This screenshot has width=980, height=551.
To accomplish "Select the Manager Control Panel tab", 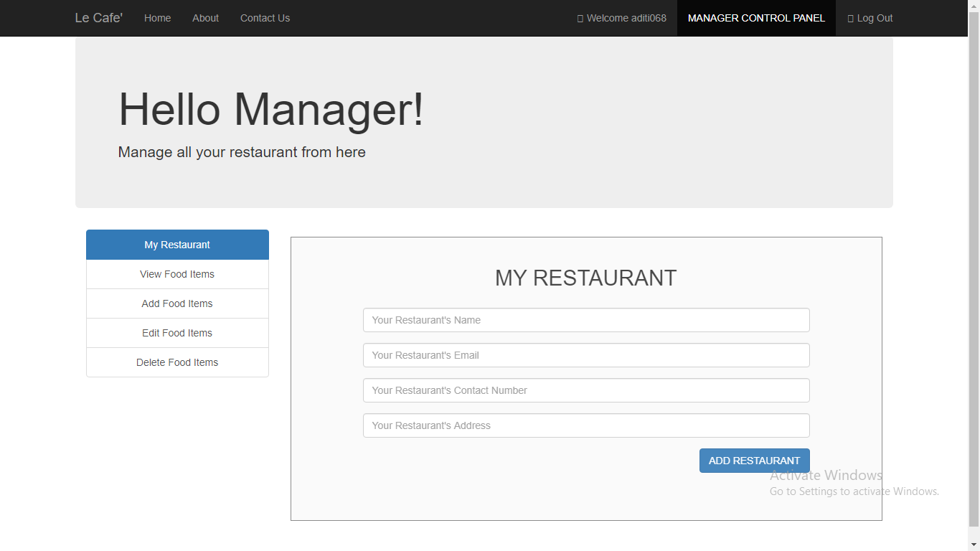I will pos(755,18).
